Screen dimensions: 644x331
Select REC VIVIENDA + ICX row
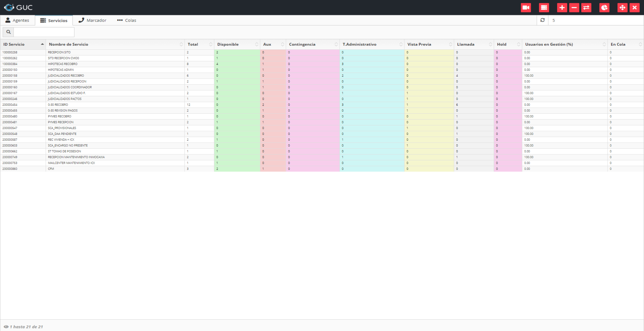click(x=322, y=139)
